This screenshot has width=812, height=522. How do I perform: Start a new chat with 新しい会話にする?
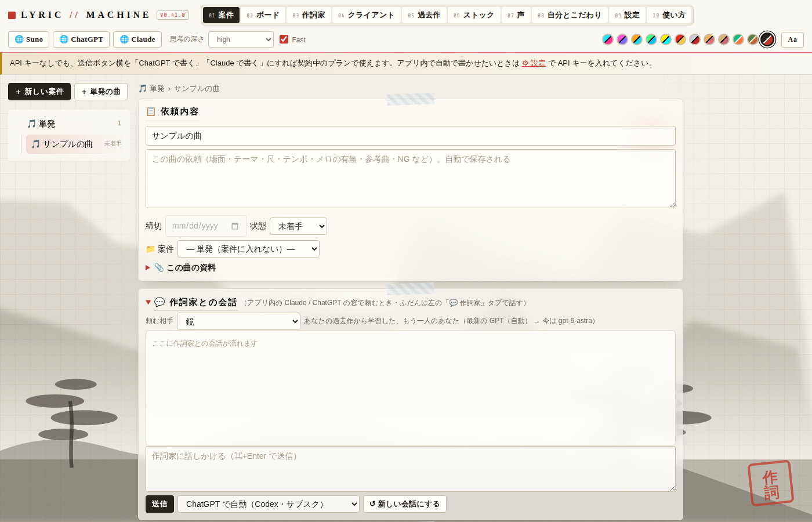(x=405, y=504)
